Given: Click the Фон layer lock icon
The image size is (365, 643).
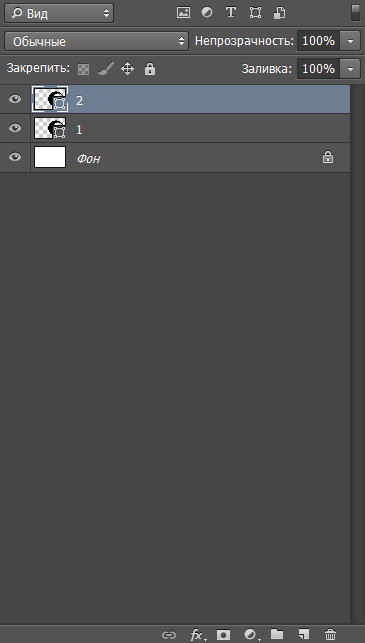Looking at the screenshot, I should tap(328, 157).
